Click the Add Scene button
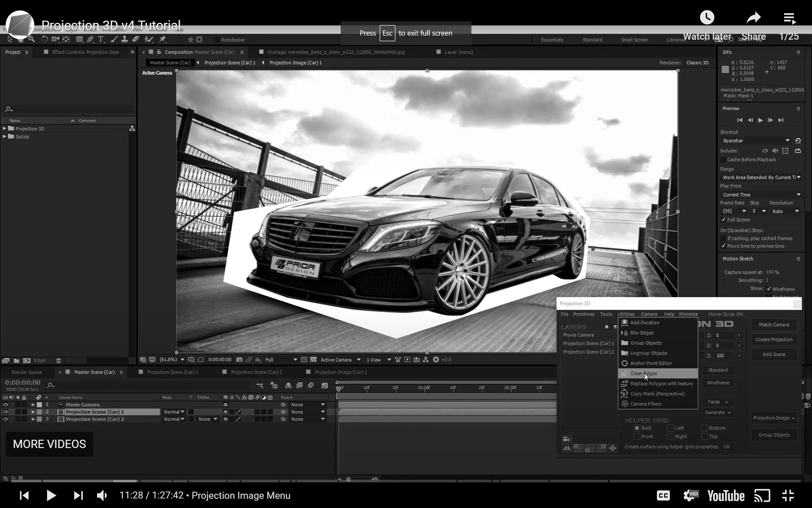The image size is (812, 508). (774, 354)
